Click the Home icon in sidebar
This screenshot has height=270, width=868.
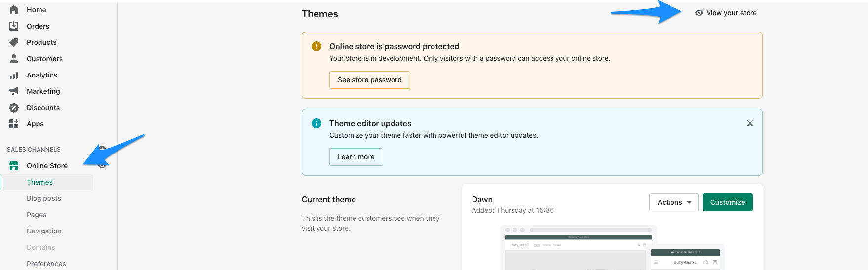tap(14, 10)
